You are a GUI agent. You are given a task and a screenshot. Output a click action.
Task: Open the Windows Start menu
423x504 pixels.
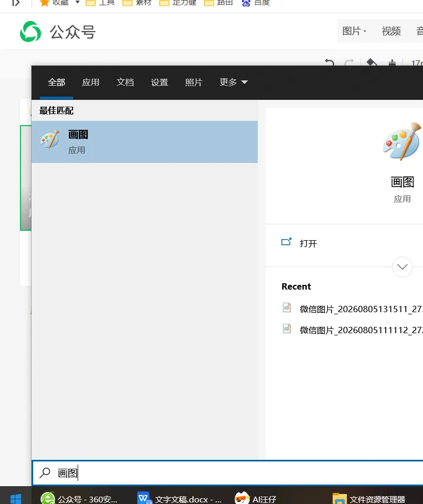click(15, 499)
